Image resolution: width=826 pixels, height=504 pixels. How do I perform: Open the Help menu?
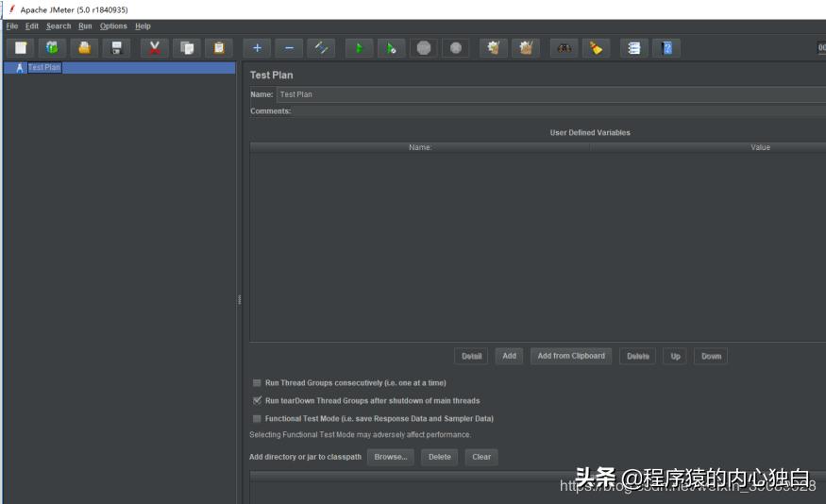(143, 25)
